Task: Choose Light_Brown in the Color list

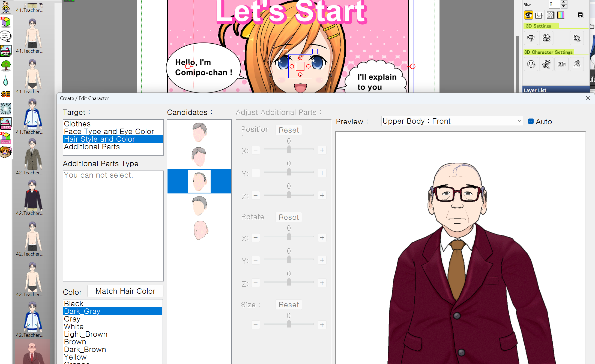Action: (x=85, y=334)
